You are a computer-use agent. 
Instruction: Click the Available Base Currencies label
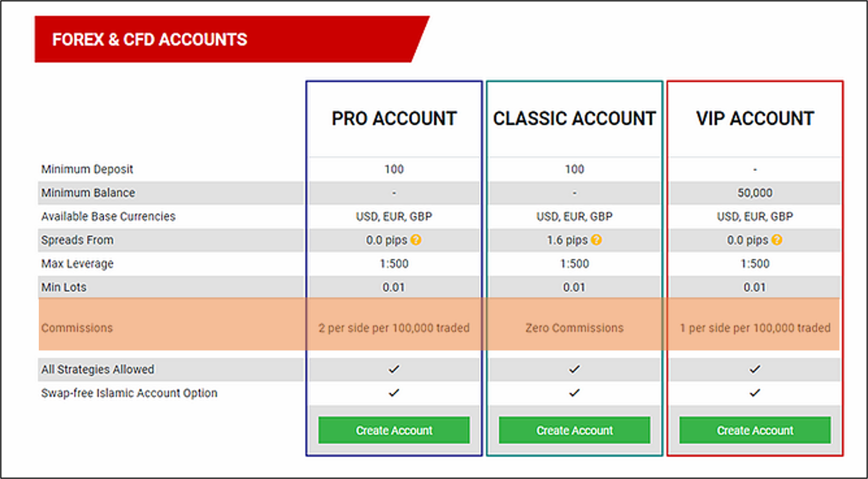[108, 216]
